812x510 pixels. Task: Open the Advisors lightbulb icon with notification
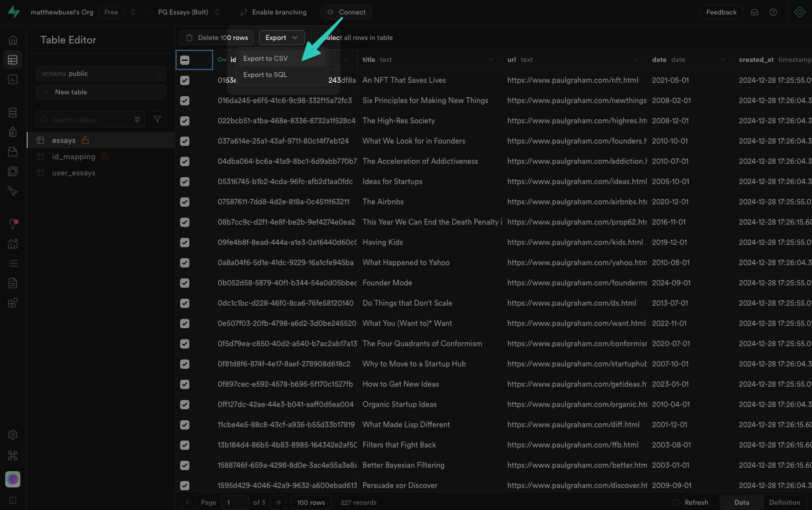pos(12,223)
